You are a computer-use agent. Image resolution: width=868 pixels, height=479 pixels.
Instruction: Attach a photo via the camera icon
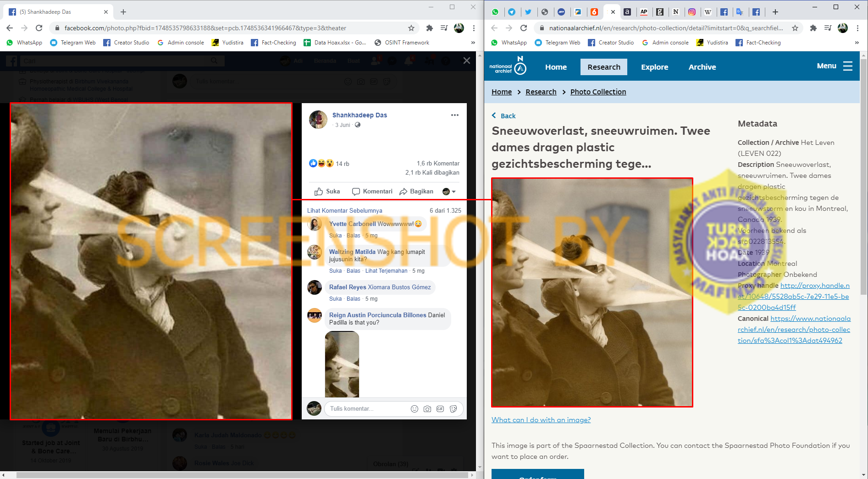(x=427, y=409)
